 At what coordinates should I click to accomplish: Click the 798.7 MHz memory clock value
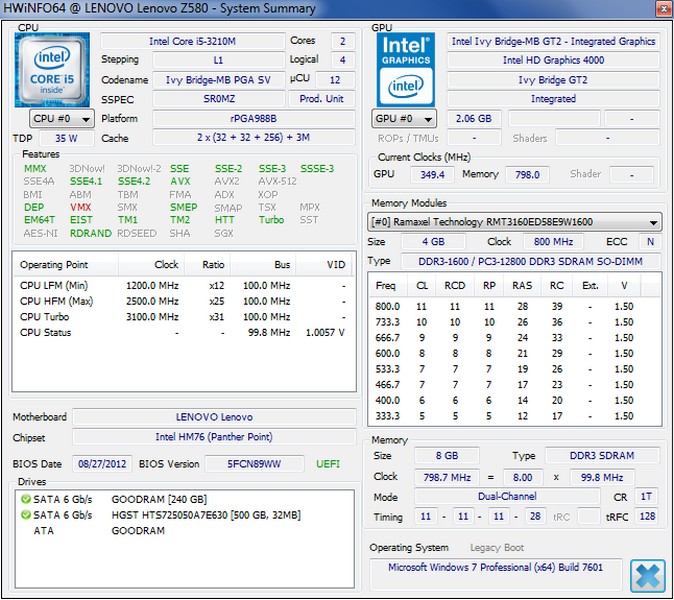[x=447, y=478]
